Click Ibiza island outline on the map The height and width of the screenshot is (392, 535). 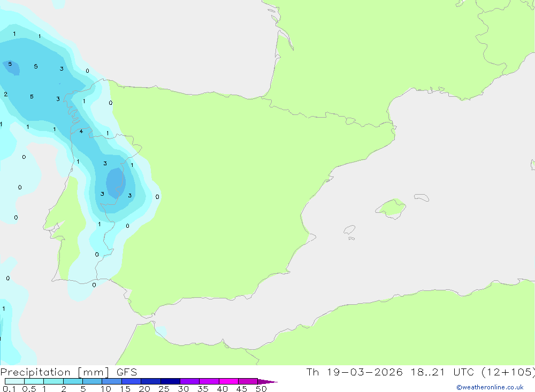point(349,229)
